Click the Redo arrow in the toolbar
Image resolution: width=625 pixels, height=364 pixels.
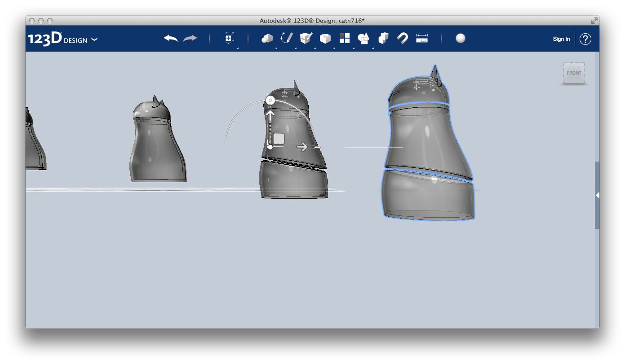pos(190,39)
